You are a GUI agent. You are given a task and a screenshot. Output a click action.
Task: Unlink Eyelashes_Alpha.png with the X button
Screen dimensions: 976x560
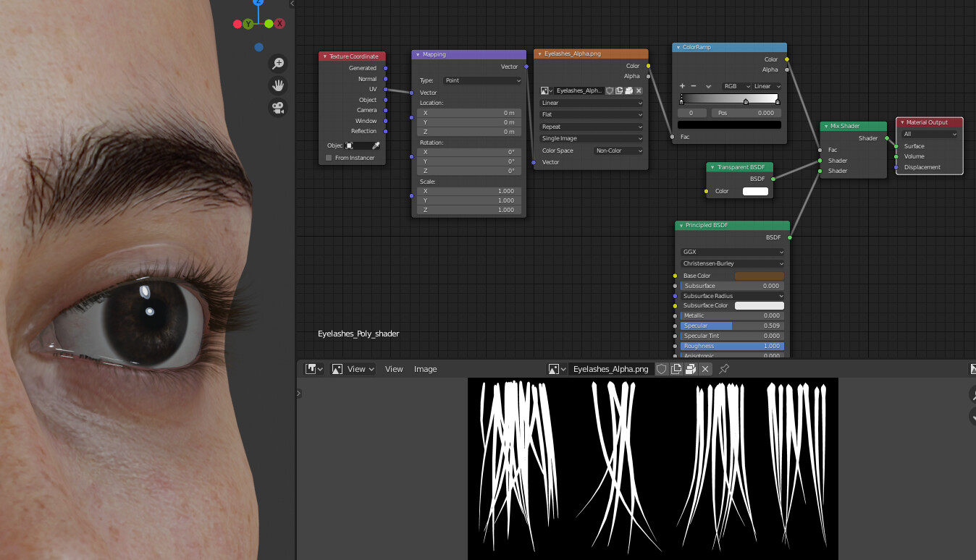704,369
